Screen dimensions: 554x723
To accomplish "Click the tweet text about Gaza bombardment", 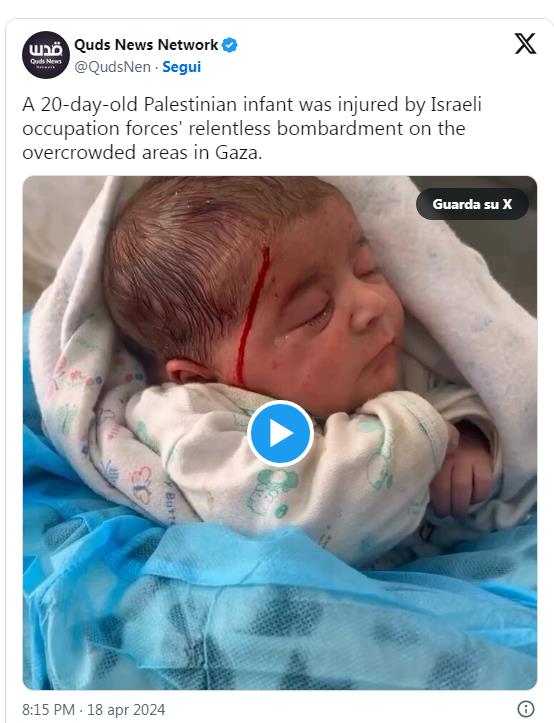I will coord(252,128).
